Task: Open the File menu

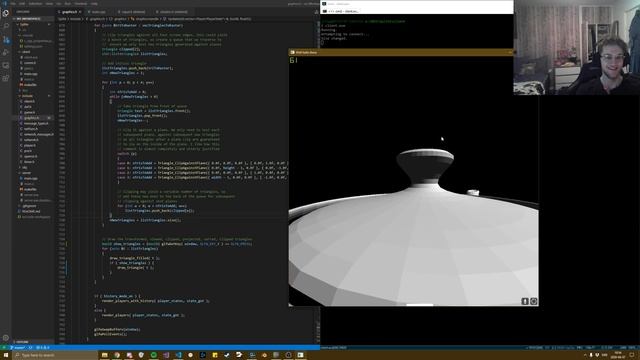Action: (x=13, y=3)
